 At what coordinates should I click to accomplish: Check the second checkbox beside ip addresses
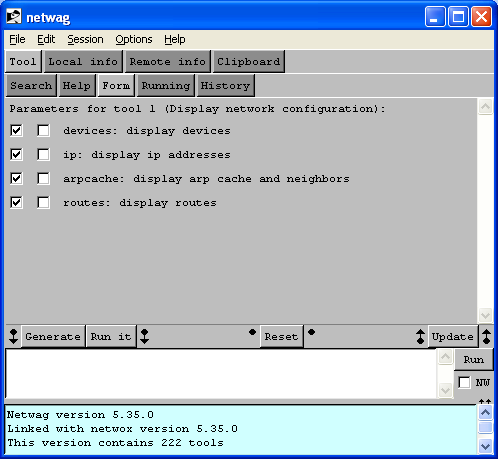(x=43, y=154)
